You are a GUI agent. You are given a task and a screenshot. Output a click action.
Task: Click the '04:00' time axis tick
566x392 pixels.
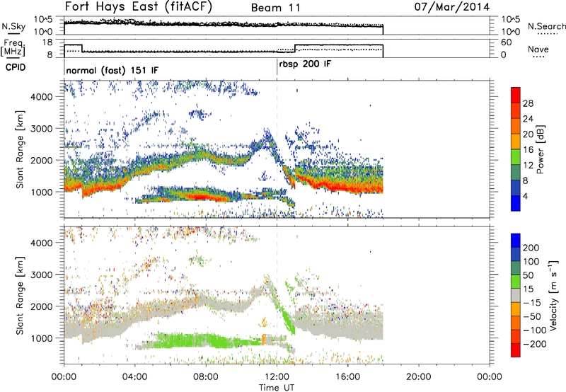coord(135,377)
